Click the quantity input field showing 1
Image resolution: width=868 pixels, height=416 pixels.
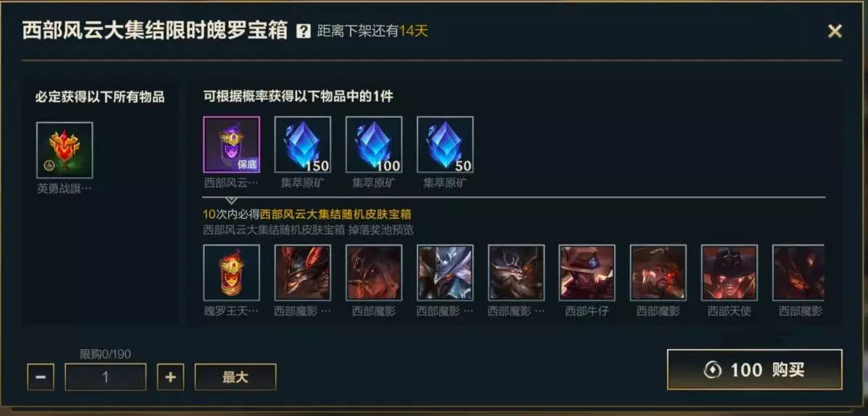[106, 377]
